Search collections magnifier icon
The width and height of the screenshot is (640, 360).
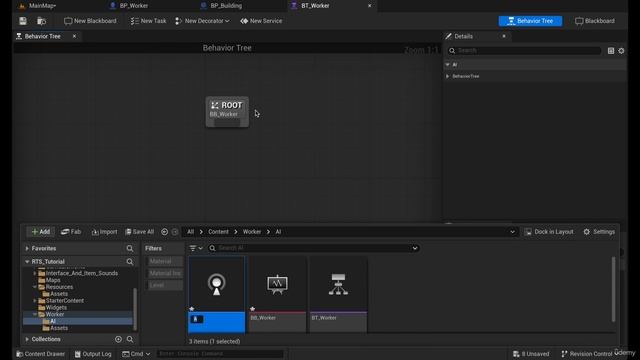pos(130,339)
